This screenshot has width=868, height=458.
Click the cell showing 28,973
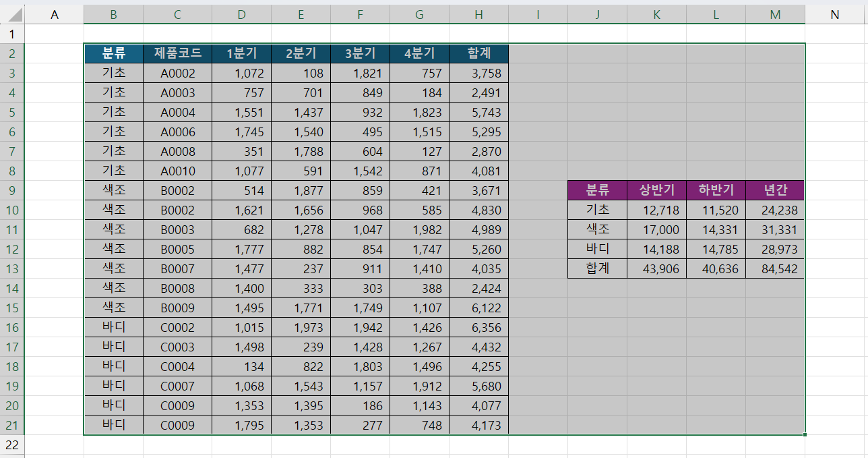pyautogui.click(x=775, y=249)
